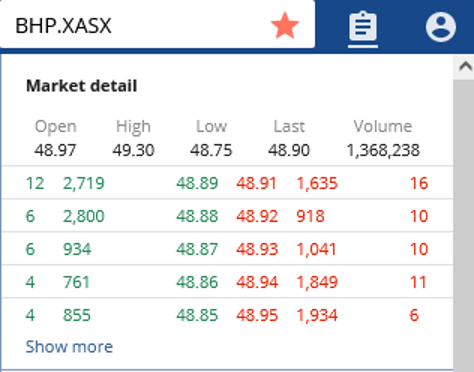Click Show more link

pyautogui.click(x=69, y=347)
